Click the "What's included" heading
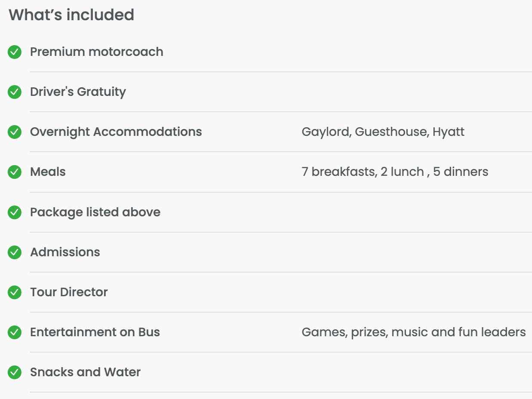This screenshot has width=532, height=399. (71, 15)
